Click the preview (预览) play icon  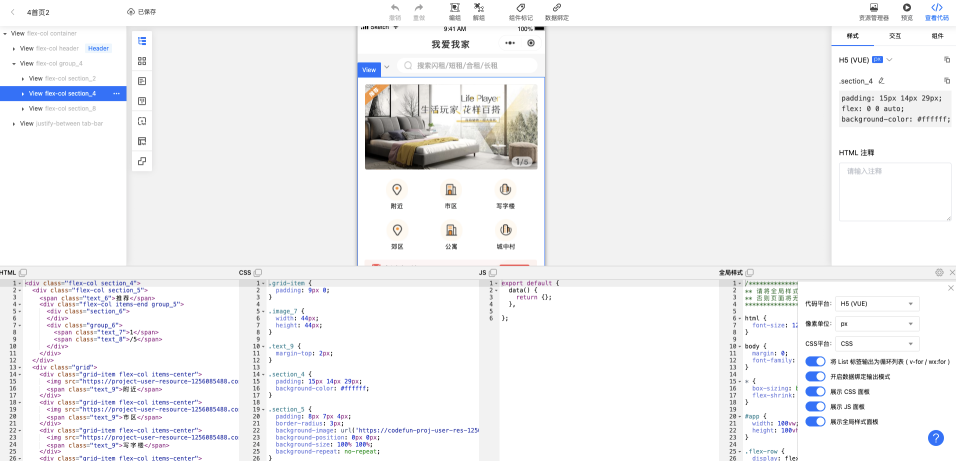(x=907, y=8)
